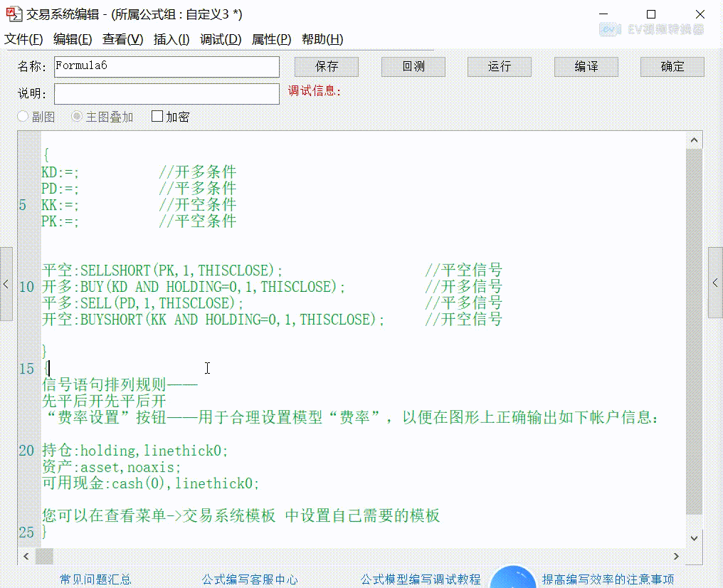Screen dimensions: 723x588
Task: Click the PK:=; 平空条件 code line
Action: click(x=139, y=221)
